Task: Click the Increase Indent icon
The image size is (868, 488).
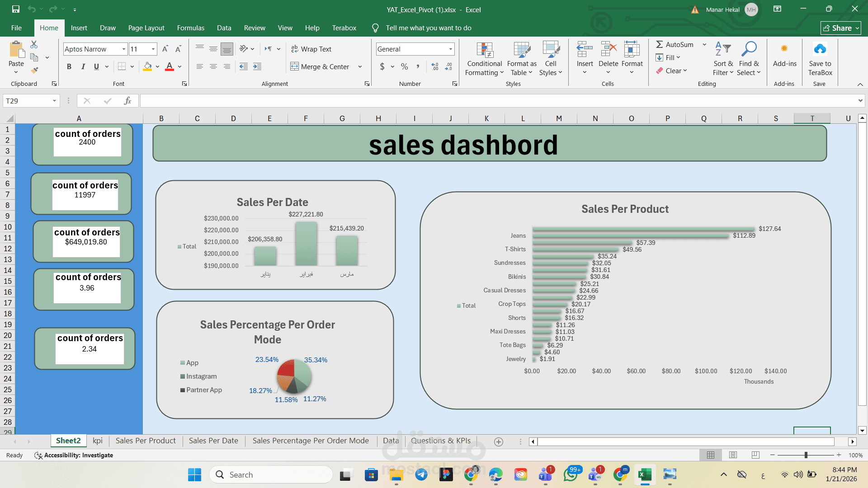Action: point(257,66)
